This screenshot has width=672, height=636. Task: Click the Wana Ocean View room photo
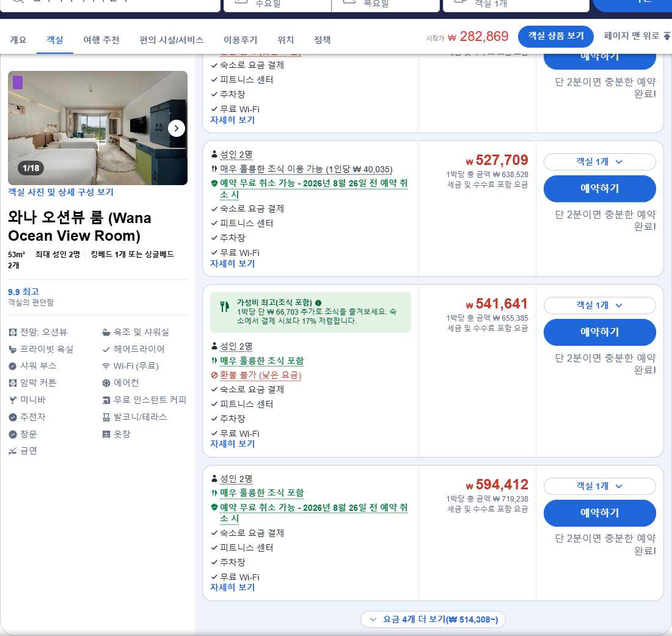pyautogui.click(x=98, y=128)
